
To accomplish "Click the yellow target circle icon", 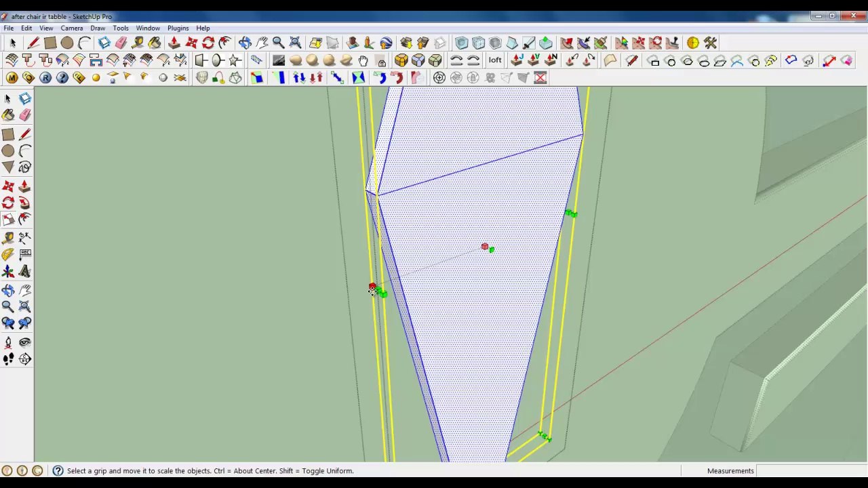I will (x=692, y=43).
